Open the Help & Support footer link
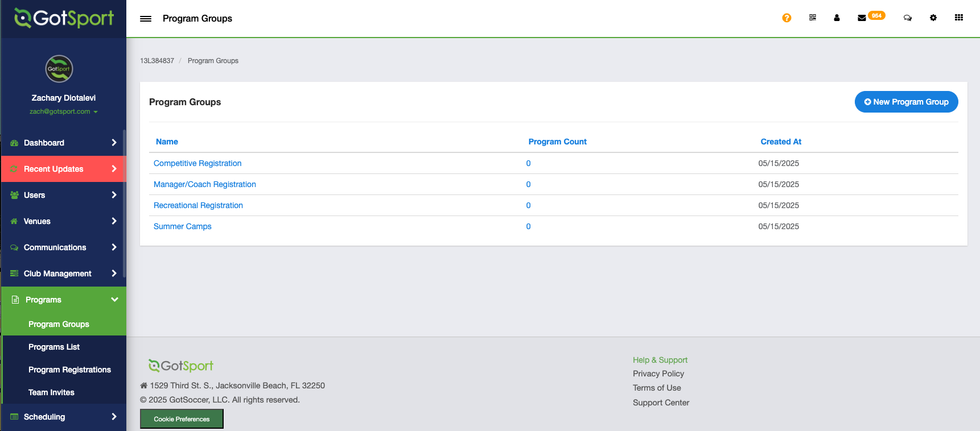The width and height of the screenshot is (980, 431). click(x=660, y=360)
